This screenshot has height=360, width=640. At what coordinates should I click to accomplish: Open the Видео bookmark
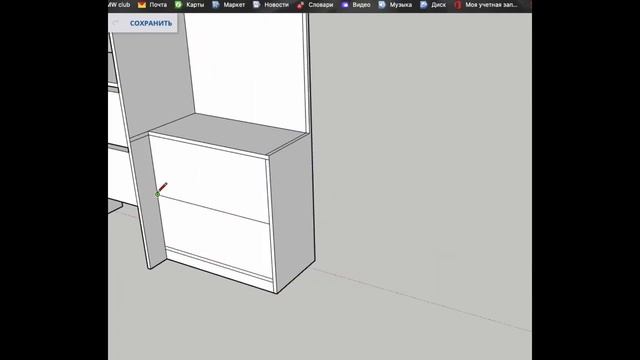(x=356, y=5)
